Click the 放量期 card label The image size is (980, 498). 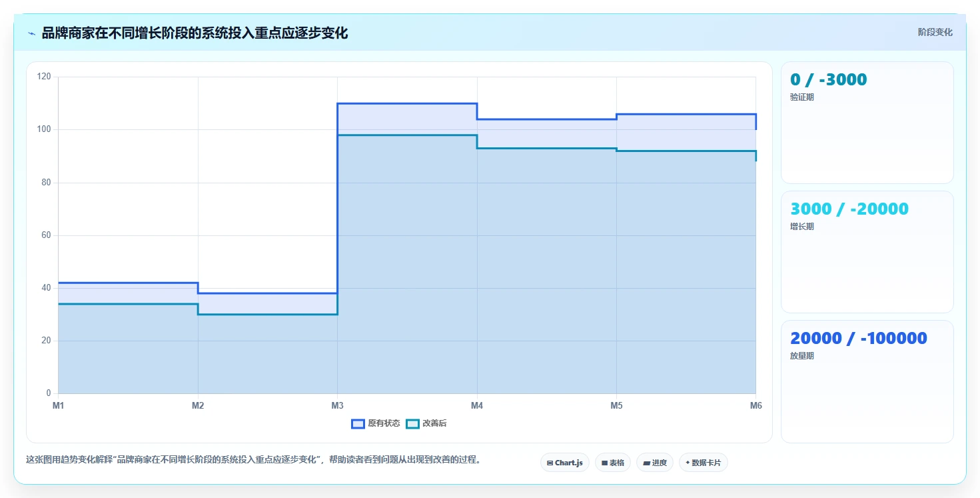click(x=801, y=356)
